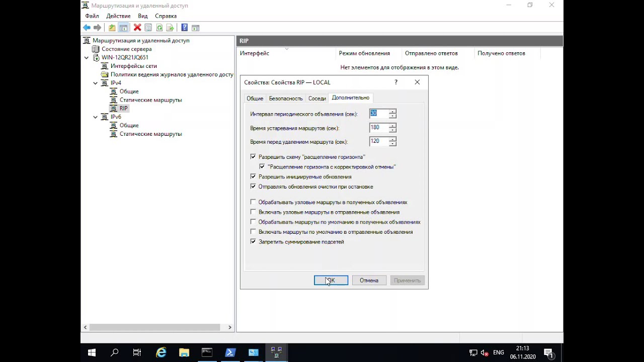Viewport: 644px width, 362px height.
Task: Click the blue Back arrow in toolbar
Action: click(87, 28)
